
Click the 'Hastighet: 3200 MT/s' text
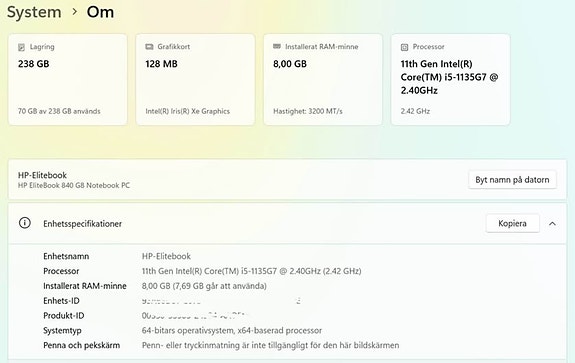pyautogui.click(x=308, y=111)
